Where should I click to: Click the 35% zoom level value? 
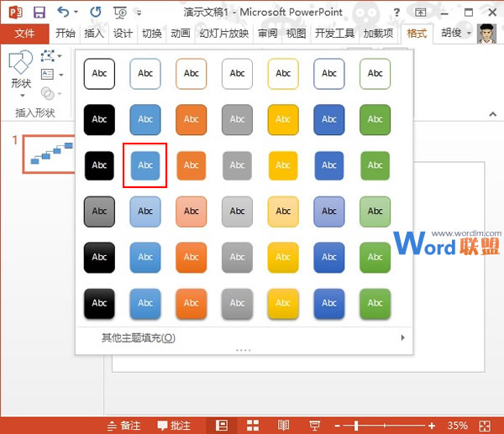(x=458, y=426)
